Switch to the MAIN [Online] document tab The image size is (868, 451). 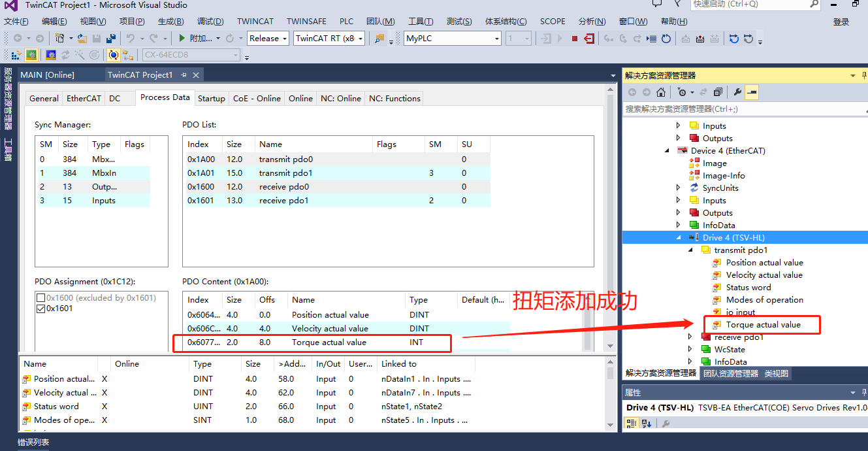(x=48, y=75)
